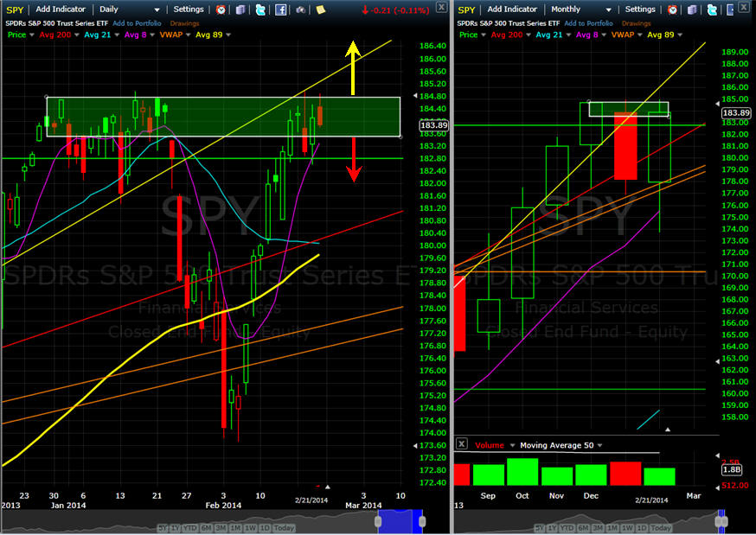
Task: Expand VWAP options in Daily chart
Action: (188, 35)
